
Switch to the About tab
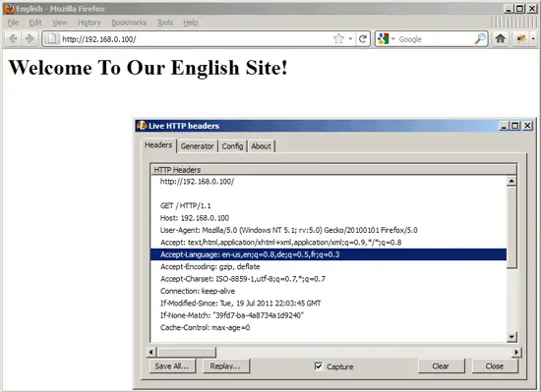(x=261, y=146)
